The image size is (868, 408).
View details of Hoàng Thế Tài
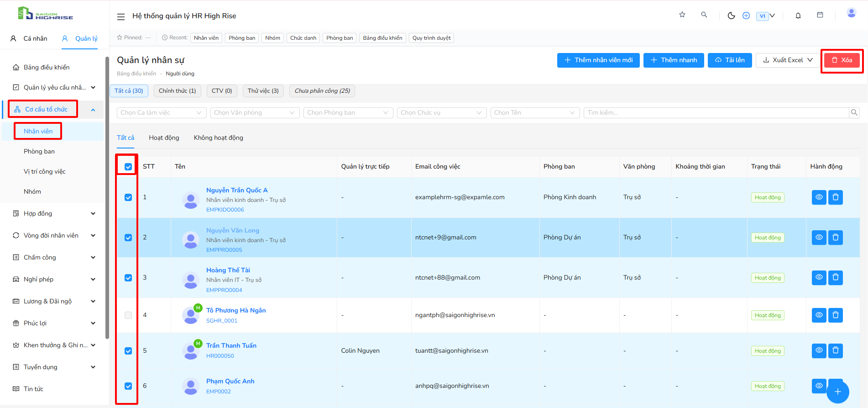point(819,278)
